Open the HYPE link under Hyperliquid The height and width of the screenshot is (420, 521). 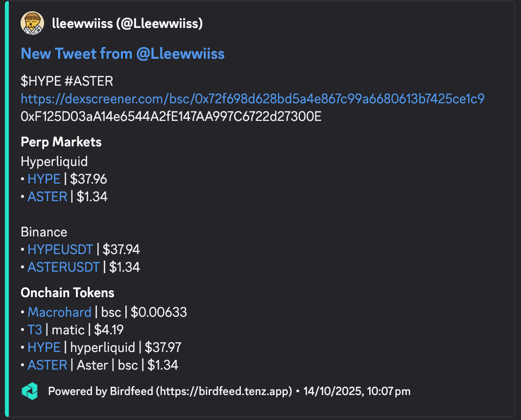(x=44, y=179)
